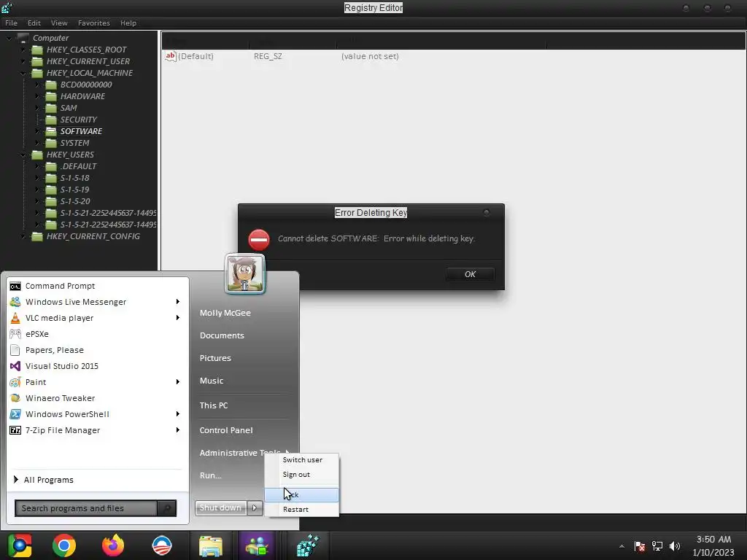Expand HKEY_CURRENT_USER node
Image resolution: width=747 pixels, height=560 pixels.
pyautogui.click(x=23, y=61)
